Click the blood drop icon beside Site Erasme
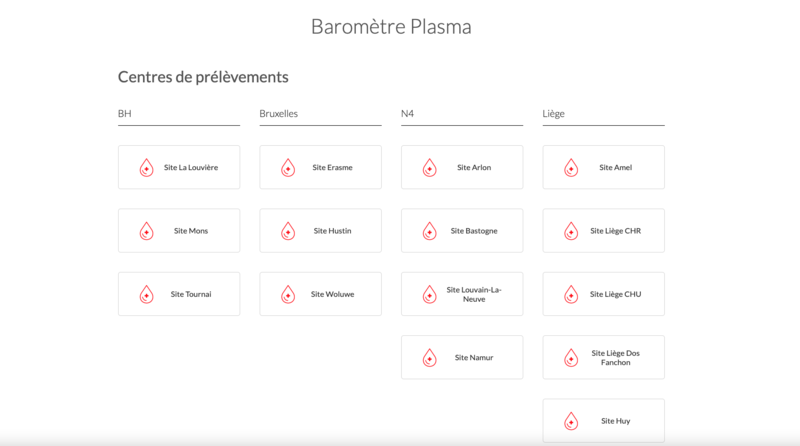 coord(288,167)
